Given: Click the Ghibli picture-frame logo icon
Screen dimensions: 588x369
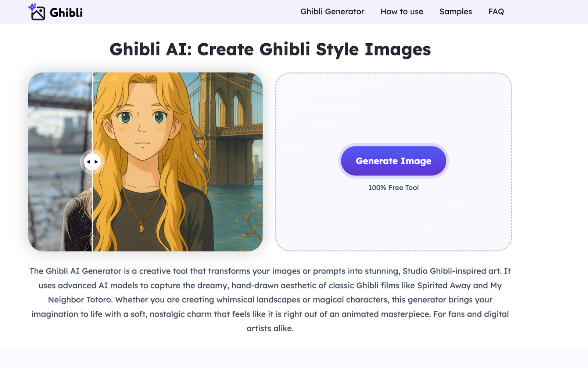Looking at the screenshot, I should (38, 14).
